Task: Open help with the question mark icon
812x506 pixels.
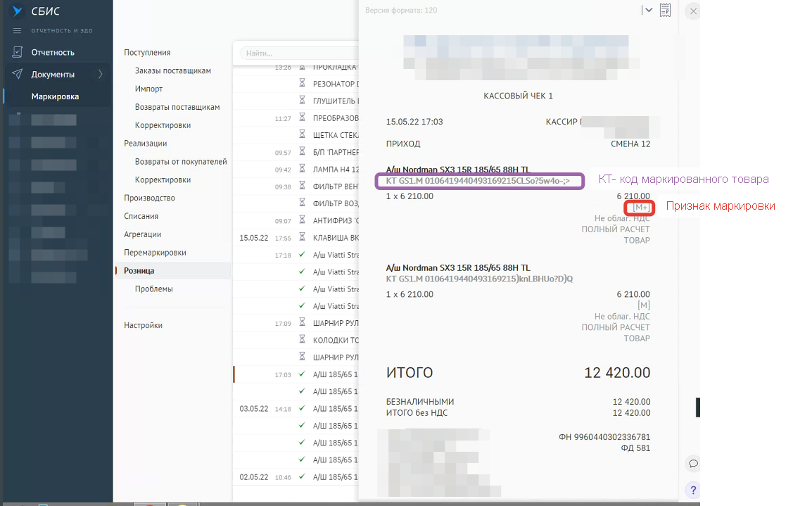Action: click(693, 490)
